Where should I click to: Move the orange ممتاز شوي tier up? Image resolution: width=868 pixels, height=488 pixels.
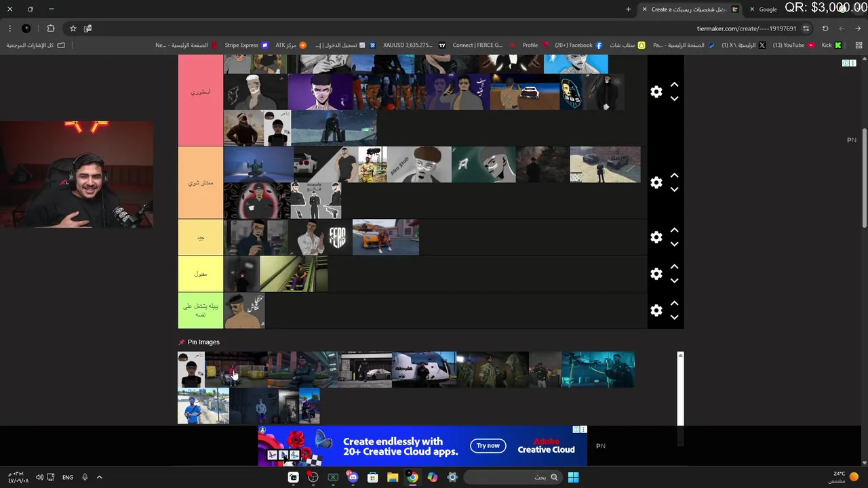(x=674, y=176)
